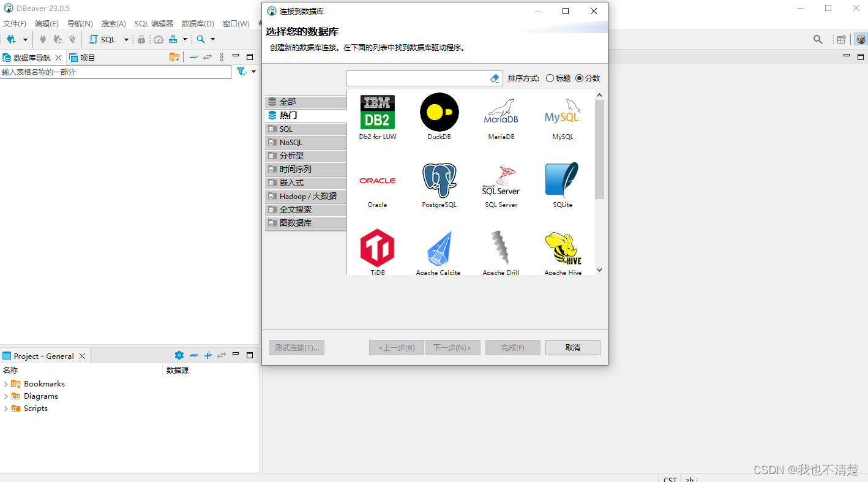This screenshot has height=482, width=868.
Task: Open the 搜索(A) menu
Action: (114, 23)
